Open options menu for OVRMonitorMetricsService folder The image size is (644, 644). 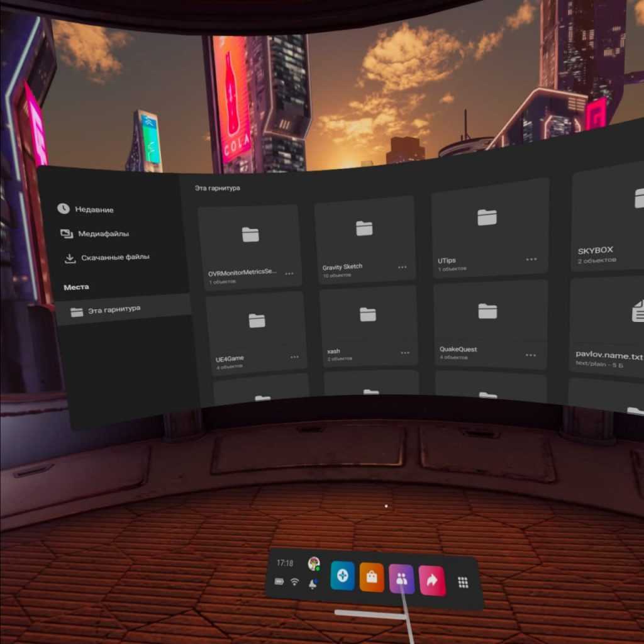tap(289, 274)
